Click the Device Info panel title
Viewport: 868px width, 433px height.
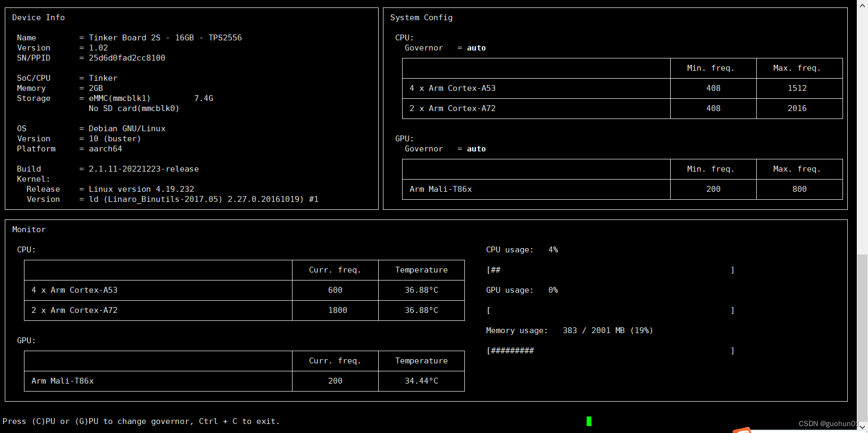38,18
